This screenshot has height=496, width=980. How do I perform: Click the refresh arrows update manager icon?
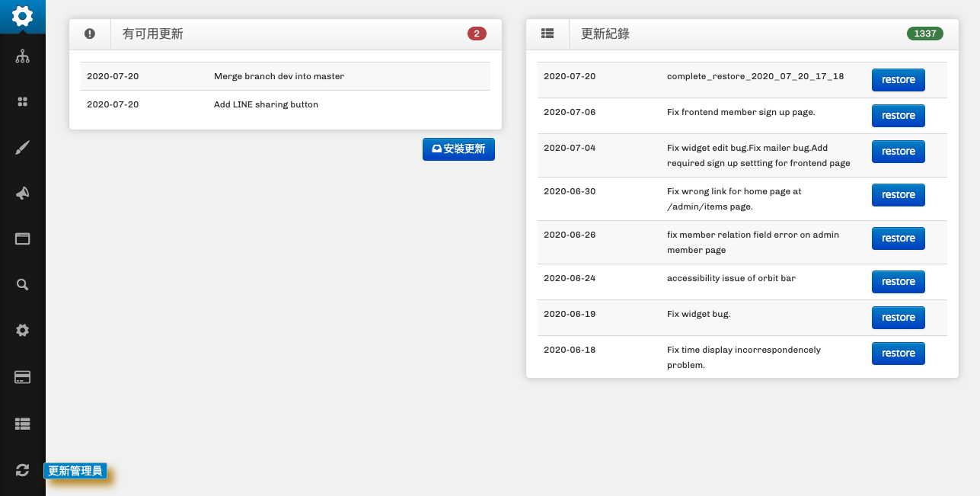[22, 470]
